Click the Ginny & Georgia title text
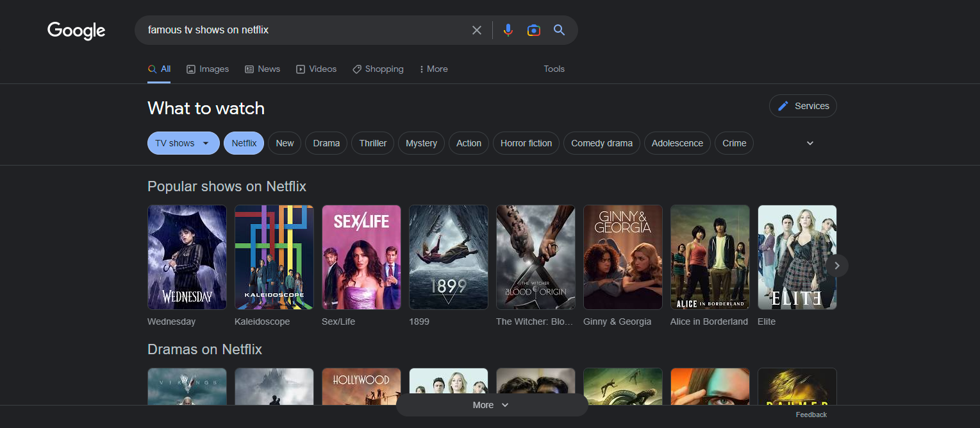This screenshot has width=980, height=428. (x=617, y=321)
